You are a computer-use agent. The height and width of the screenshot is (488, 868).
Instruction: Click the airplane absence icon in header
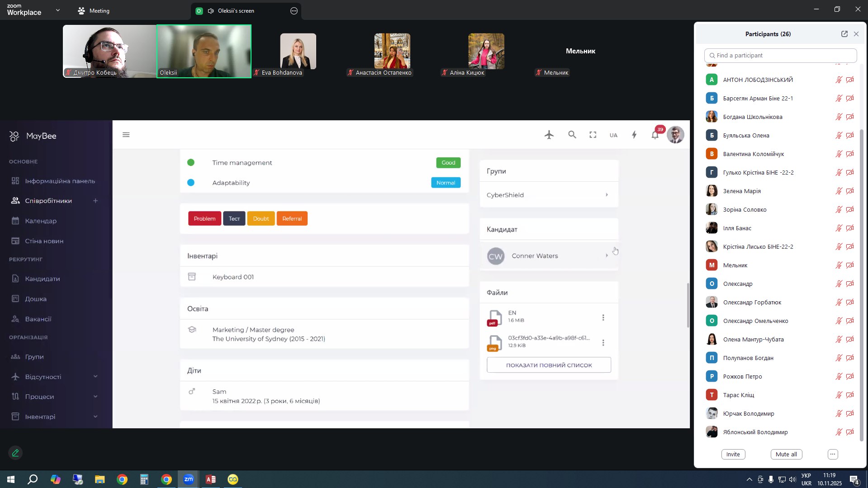click(x=549, y=135)
